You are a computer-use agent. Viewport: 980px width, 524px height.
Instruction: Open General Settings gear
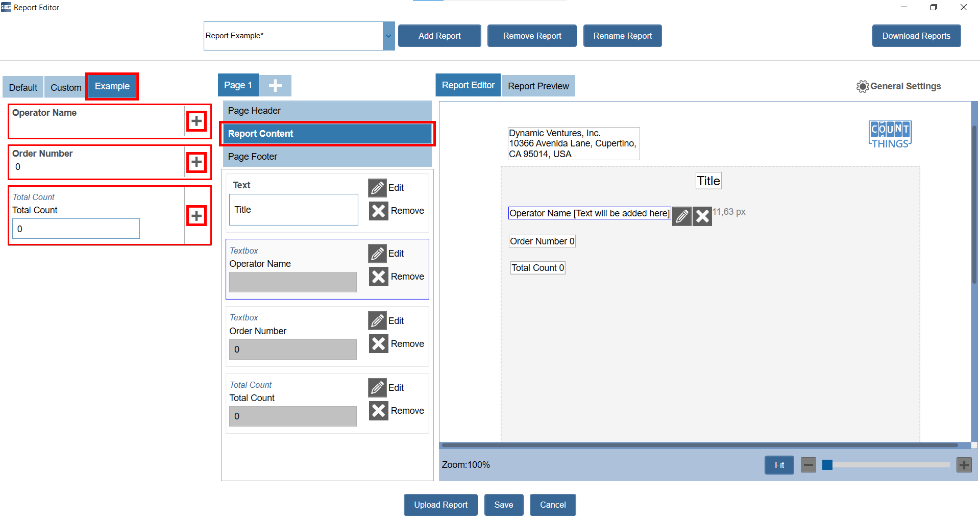863,86
